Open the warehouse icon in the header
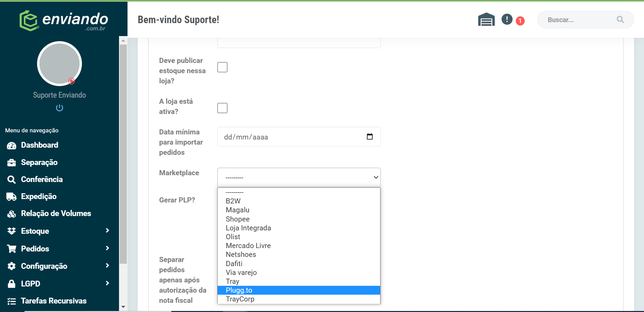 [x=486, y=19]
